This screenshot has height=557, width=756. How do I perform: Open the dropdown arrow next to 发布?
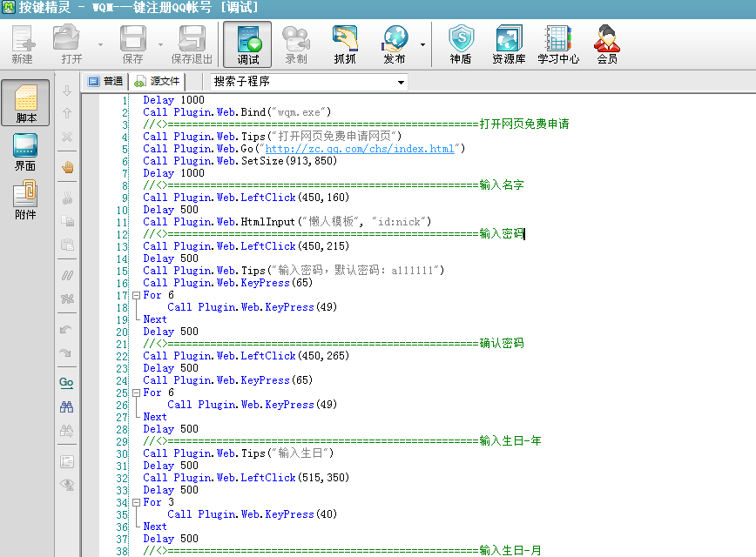pyautogui.click(x=422, y=44)
